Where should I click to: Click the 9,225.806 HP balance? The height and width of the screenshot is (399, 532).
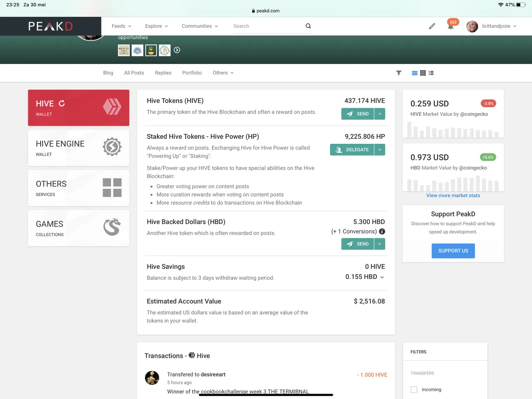pos(365,136)
